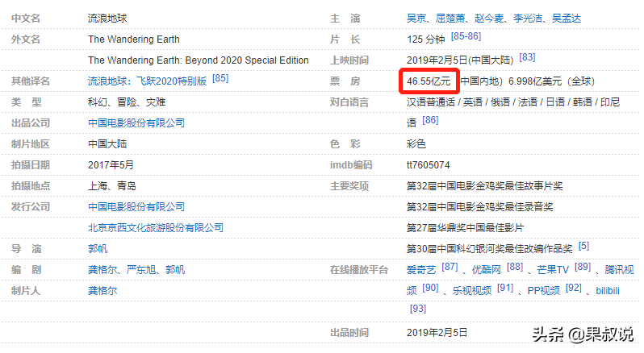Click the [5] citation after 最佳改编作品奖
Viewport: 644px width, 353px height.
pyautogui.click(x=583, y=246)
